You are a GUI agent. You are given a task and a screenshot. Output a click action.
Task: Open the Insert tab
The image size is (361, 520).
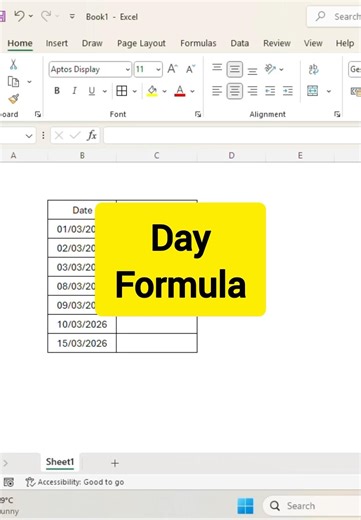click(57, 43)
